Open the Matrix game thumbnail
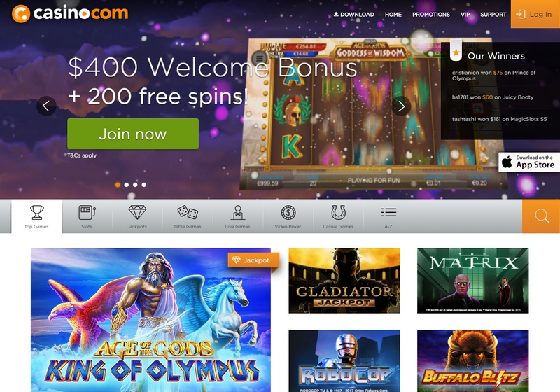 (473, 281)
